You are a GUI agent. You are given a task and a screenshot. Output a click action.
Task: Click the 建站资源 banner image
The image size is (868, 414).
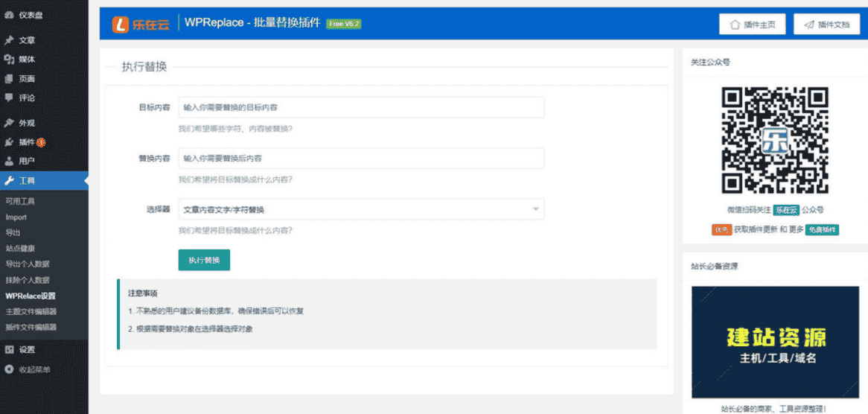point(775,343)
